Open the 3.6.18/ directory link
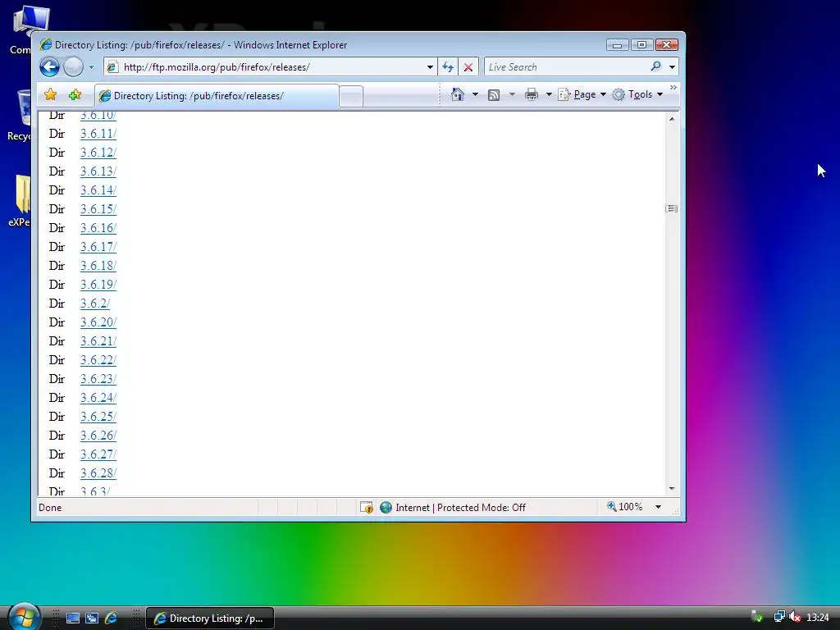The width and height of the screenshot is (840, 630). coord(98,266)
